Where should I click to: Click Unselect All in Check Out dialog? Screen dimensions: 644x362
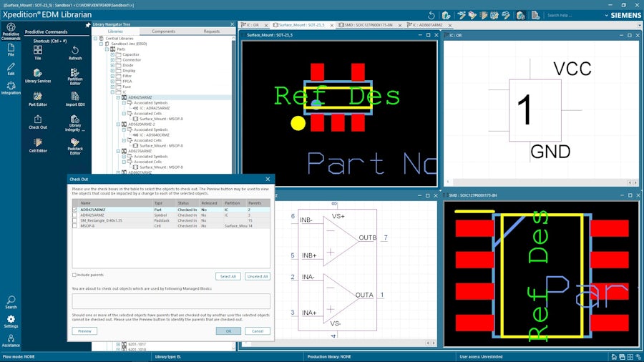[x=258, y=276]
